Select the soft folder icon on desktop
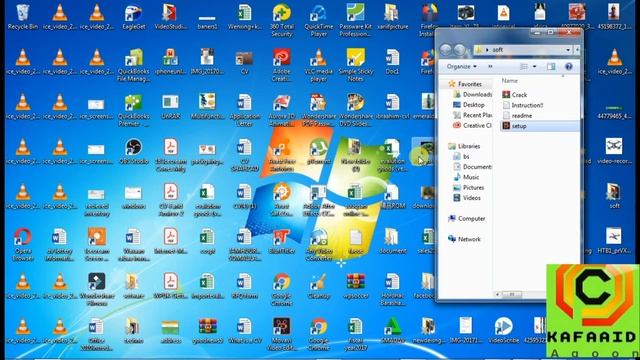 [614, 196]
